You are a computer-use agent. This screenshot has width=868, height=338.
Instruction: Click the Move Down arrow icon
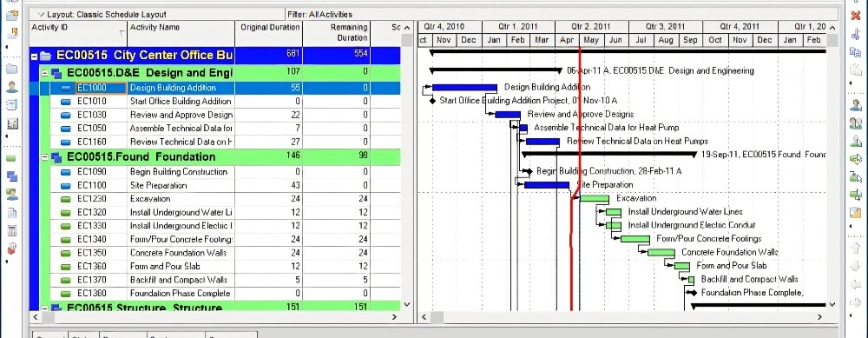(855, 267)
